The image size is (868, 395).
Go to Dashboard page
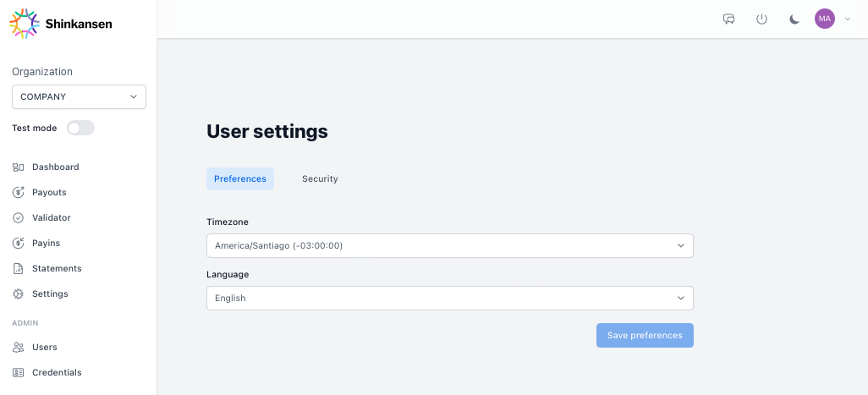55,167
